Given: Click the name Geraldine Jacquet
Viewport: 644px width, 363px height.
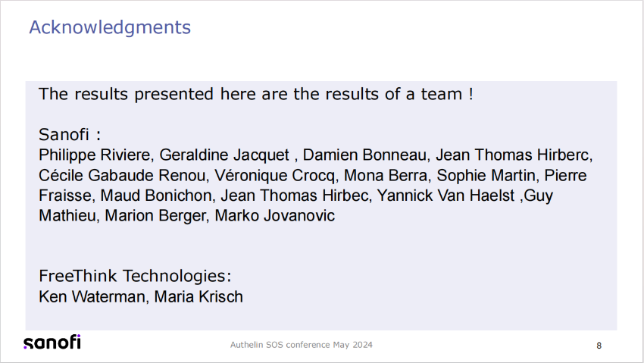Looking at the screenshot, I should pos(224,155).
